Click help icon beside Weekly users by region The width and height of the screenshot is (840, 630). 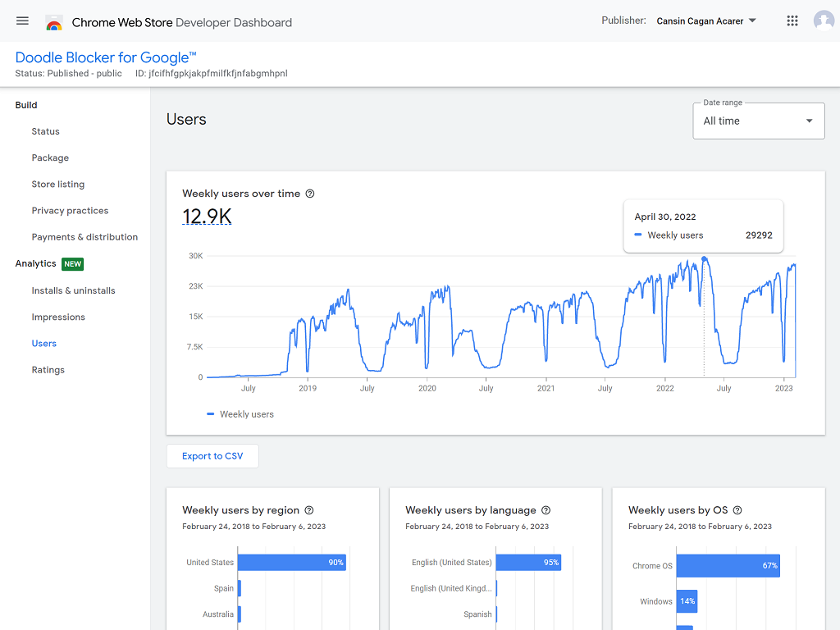tap(309, 510)
